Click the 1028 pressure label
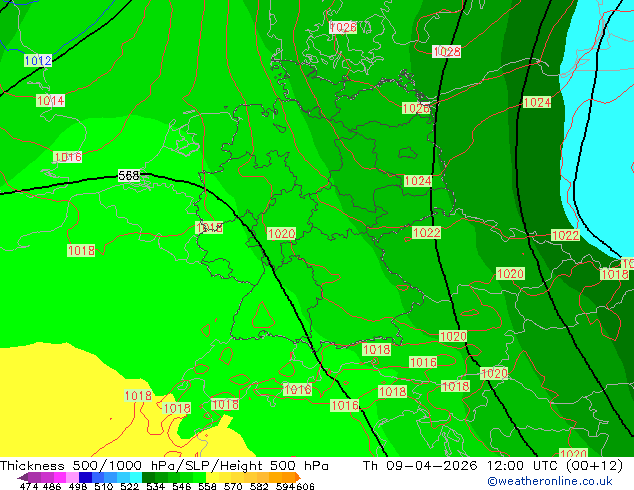 [446, 52]
